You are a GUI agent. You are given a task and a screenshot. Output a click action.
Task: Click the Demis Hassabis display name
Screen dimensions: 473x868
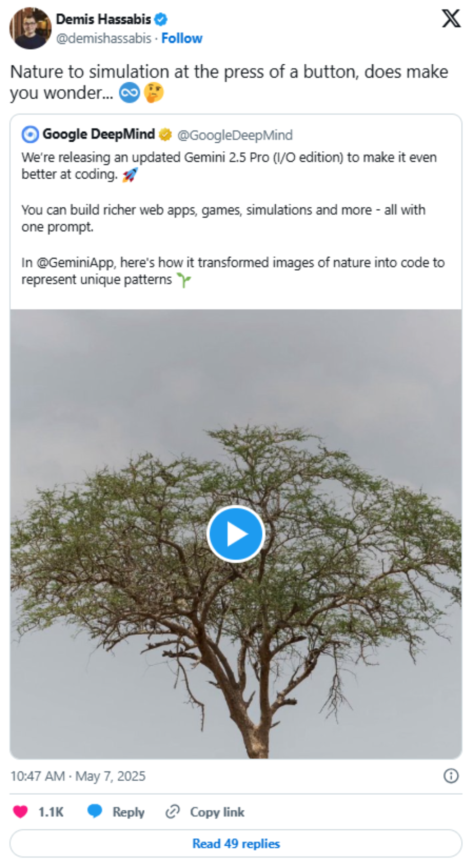103,19
